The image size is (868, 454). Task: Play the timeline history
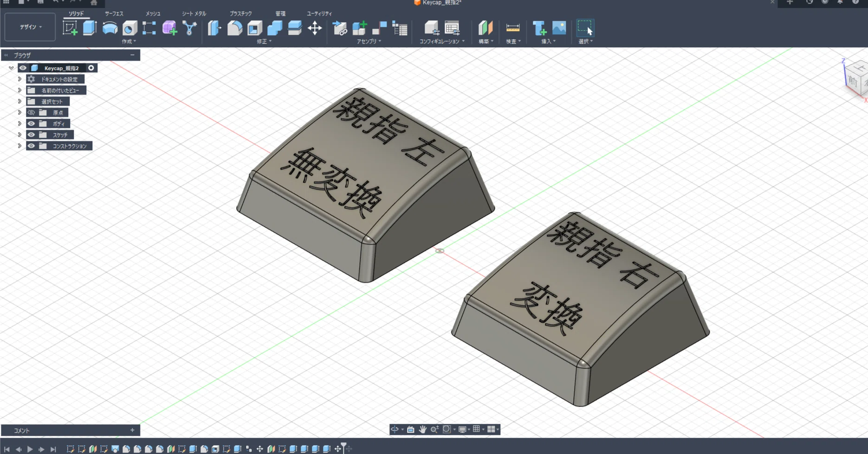[30, 449]
